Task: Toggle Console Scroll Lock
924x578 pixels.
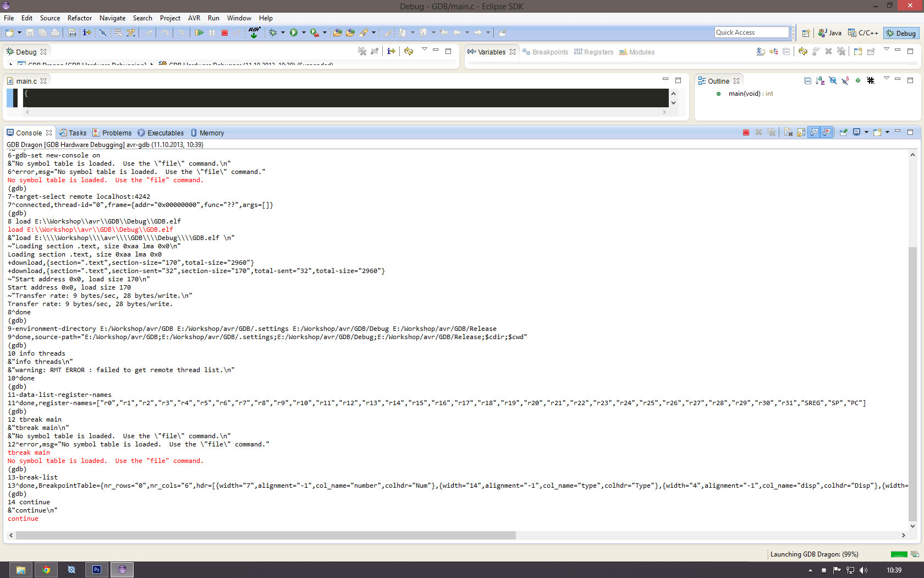Action: click(801, 133)
